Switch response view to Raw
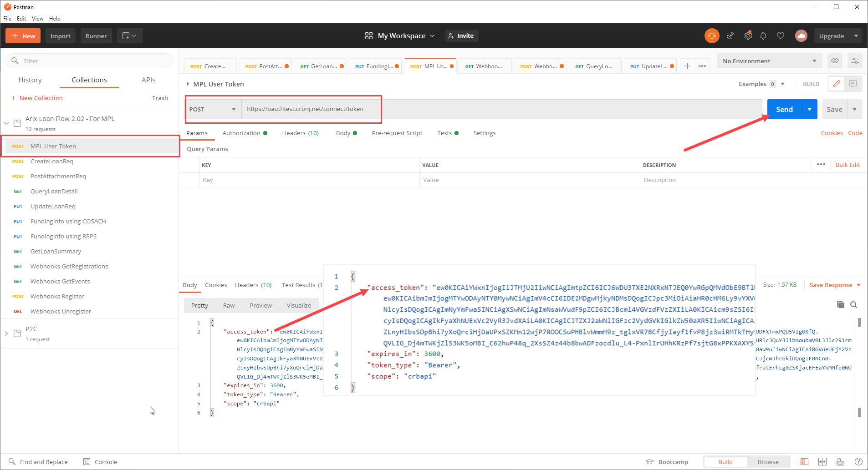The width and height of the screenshot is (868, 470). tap(229, 305)
